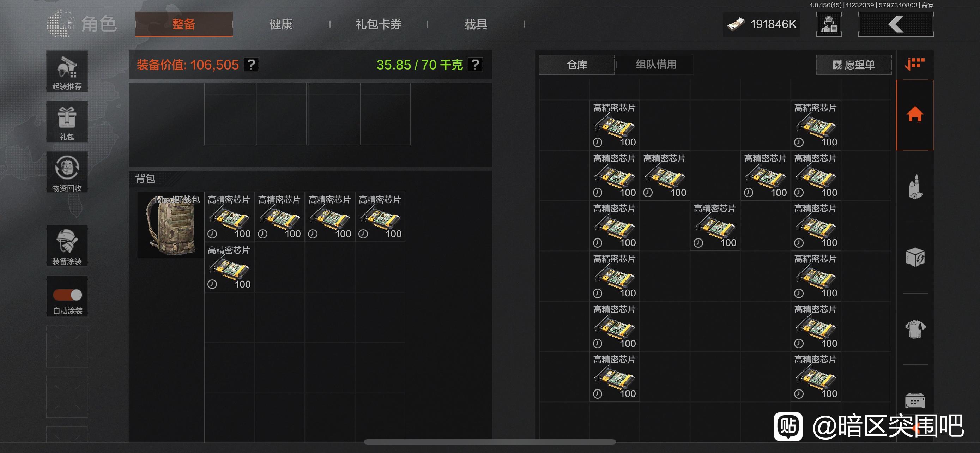Screen dimensions: 980x453
Task: Switch to the 载具 tab
Action: click(476, 24)
